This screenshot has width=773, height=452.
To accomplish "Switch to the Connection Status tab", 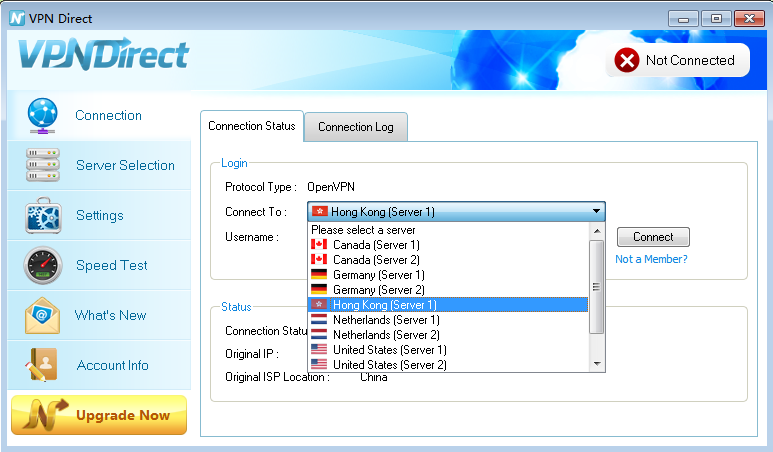I will click(x=252, y=126).
